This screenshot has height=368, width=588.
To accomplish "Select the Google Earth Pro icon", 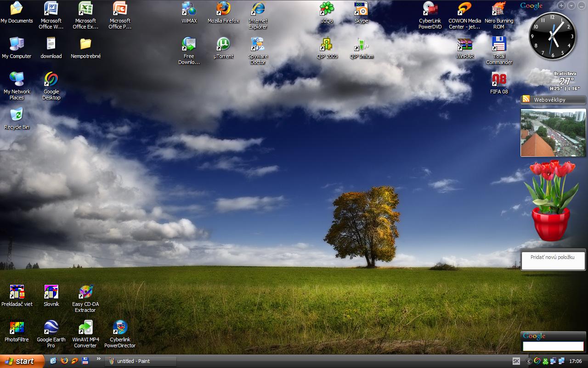I will (51, 328).
